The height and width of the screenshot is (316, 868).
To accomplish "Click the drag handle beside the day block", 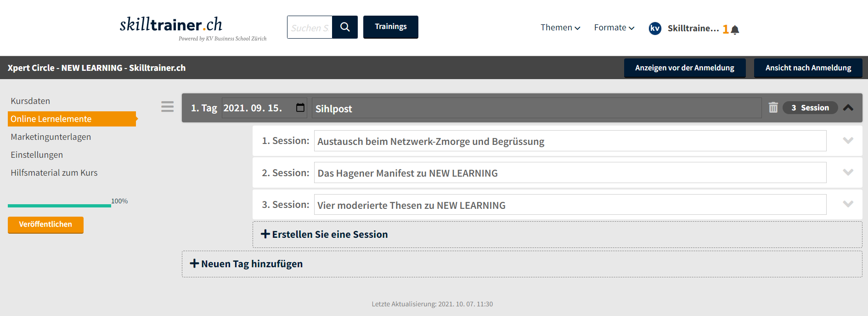I will (x=167, y=107).
